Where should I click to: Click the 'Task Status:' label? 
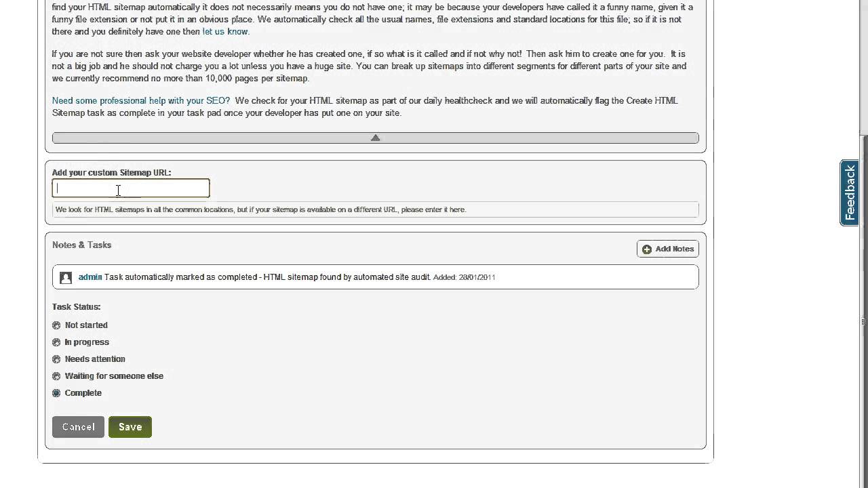(x=76, y=307)
